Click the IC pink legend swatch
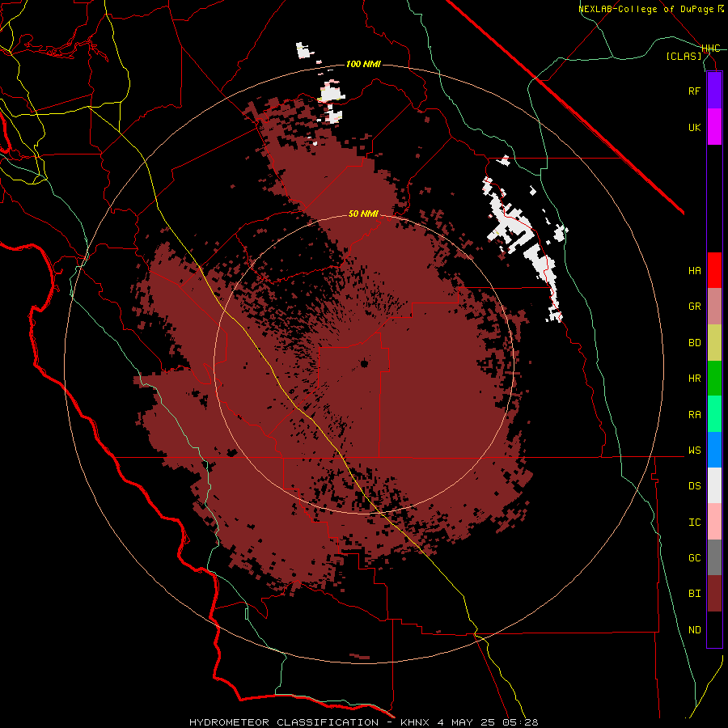 [714, 522]
